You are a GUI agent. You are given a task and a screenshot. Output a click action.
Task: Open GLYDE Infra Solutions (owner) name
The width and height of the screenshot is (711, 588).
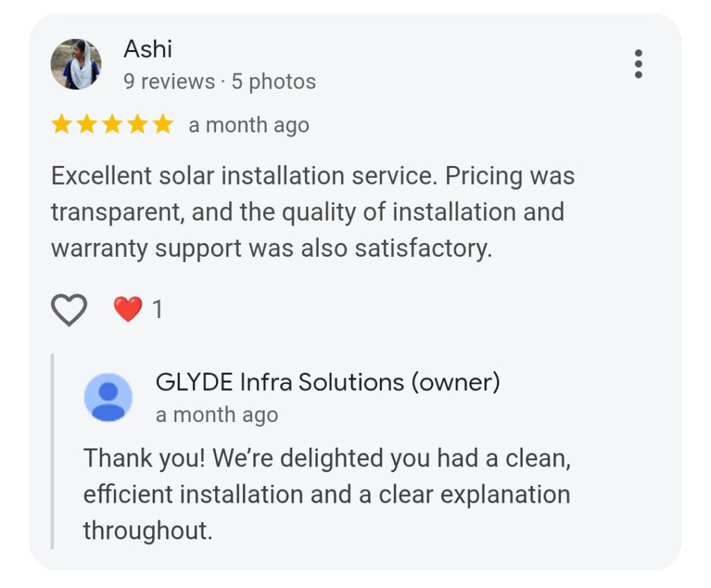[x=328, y=382]
